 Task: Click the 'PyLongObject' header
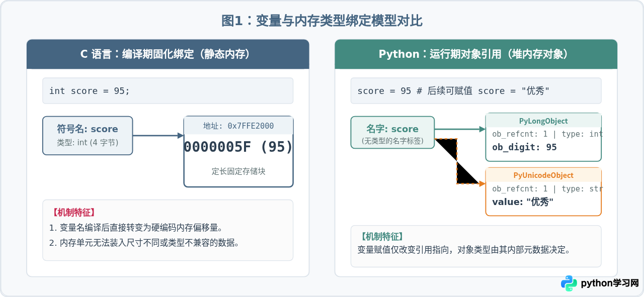coord(543,121)
